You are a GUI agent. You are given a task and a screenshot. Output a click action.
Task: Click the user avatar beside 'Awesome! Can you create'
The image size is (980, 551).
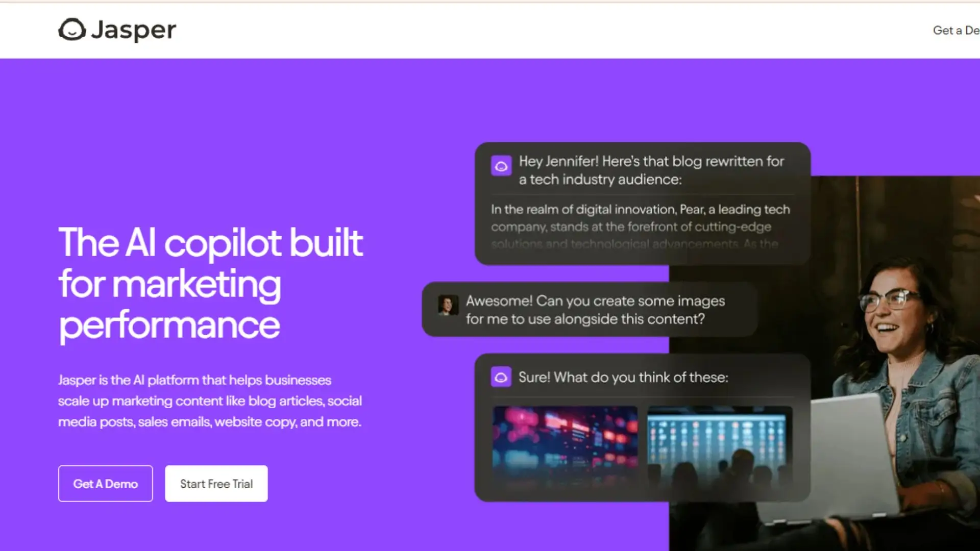[x=448, y=305]
